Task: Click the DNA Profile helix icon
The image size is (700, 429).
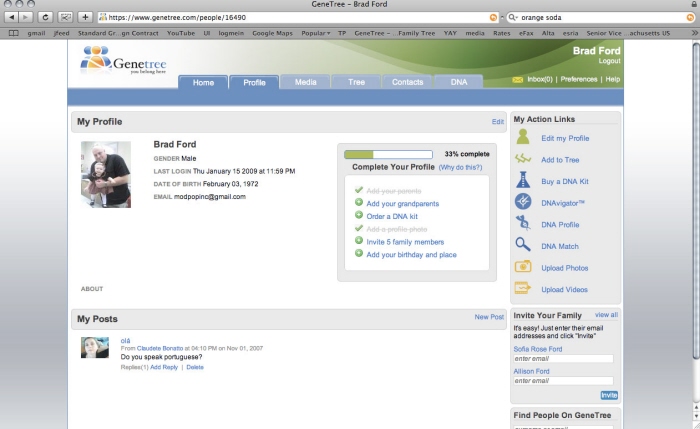Action: click(523, 223)
